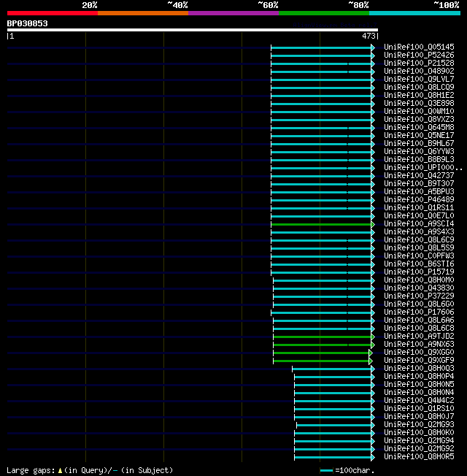Select hit label UniRef100_P15719
The image size is (467, 476).
point(419,272)
